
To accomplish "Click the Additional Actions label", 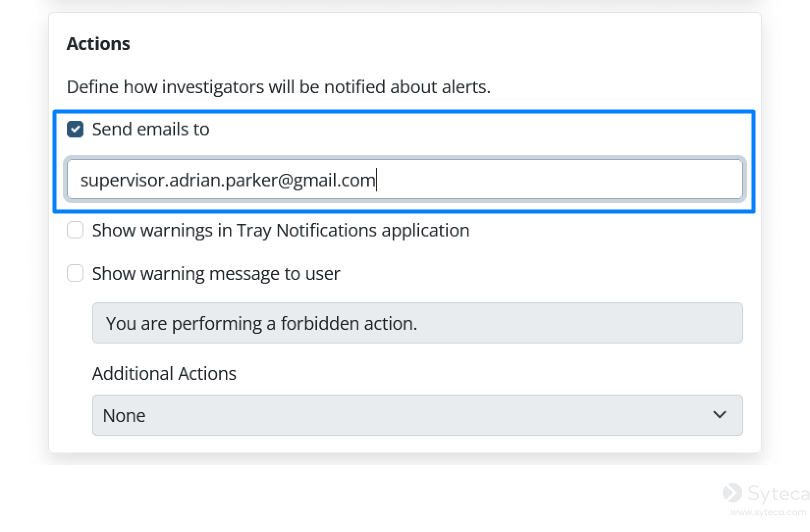I will [164, 373].
